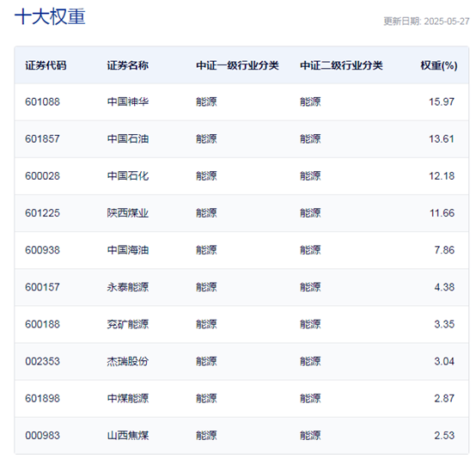The height and width of the screenshot is (459, 476).
Task: Click the 中证一级行业分类 column header
Action: tap(237, 65)
